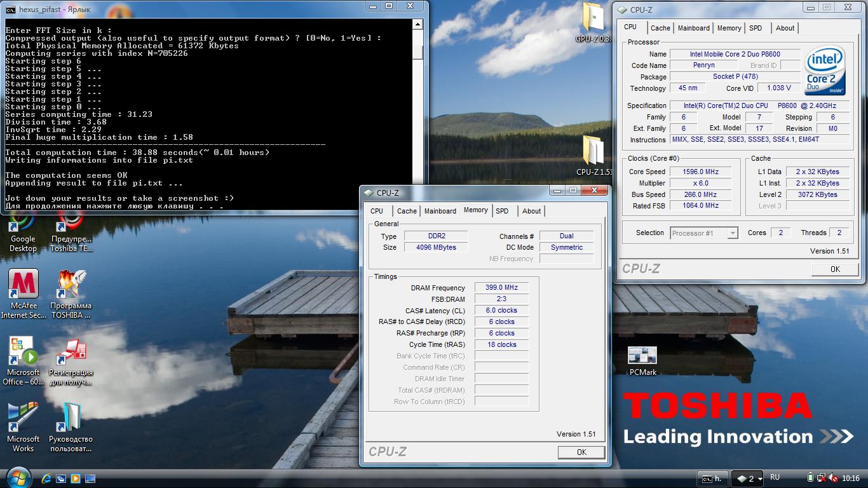The image size is (868, 488).
Task: Open the Регистрация desktop shortcut
Action: pyautogui.click(x=71, y=361)
